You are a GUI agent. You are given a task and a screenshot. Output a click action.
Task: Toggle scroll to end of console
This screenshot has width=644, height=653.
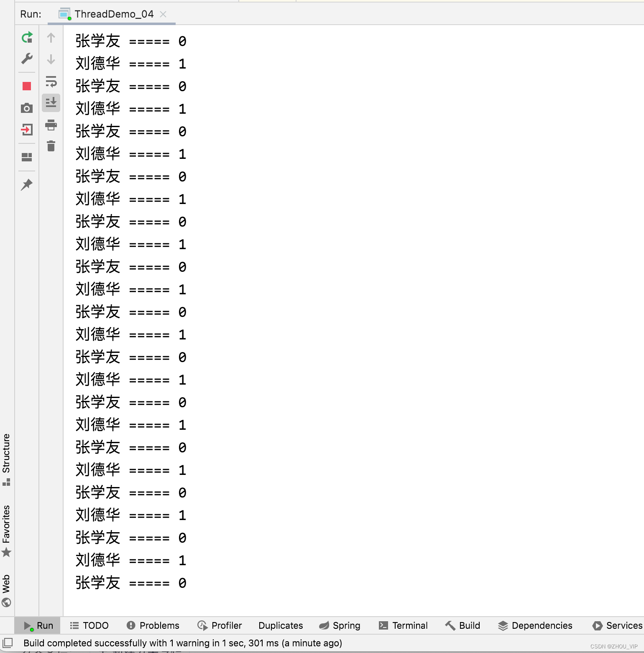click(51, 103)
